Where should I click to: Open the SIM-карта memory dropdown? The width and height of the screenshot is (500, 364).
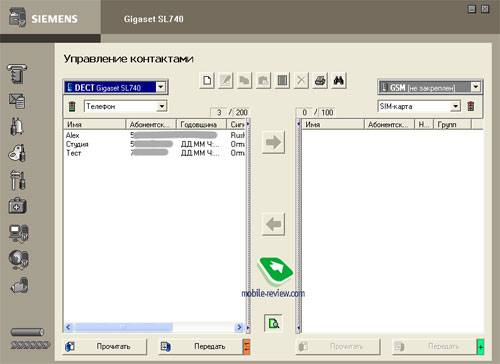419,106
